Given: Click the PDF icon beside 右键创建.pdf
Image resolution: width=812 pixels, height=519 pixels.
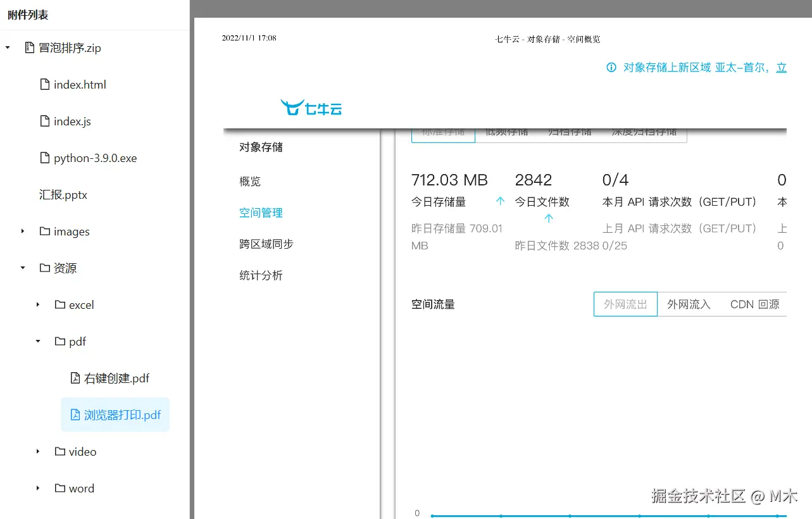Looking at the screenshot, I should 75,378.
